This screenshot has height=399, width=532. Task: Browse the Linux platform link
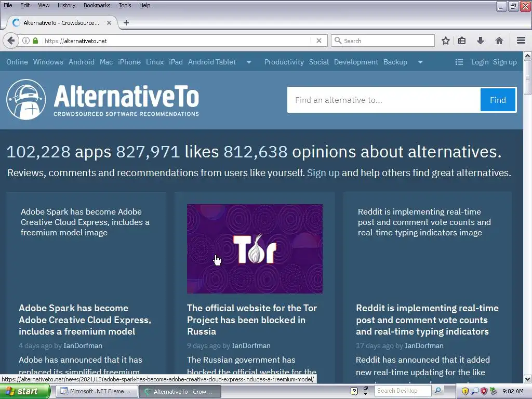[155, 62]
